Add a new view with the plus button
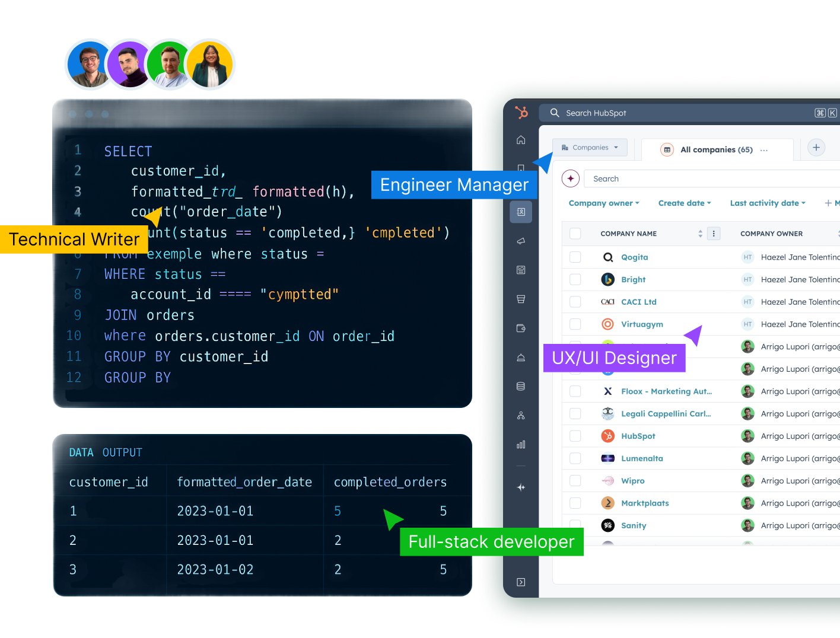This screenshot has width=840, height=638. 816,148
